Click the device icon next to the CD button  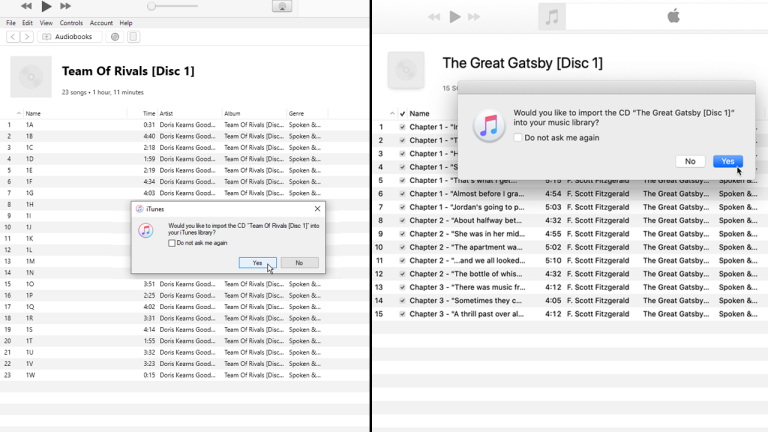tap(133, 37)
